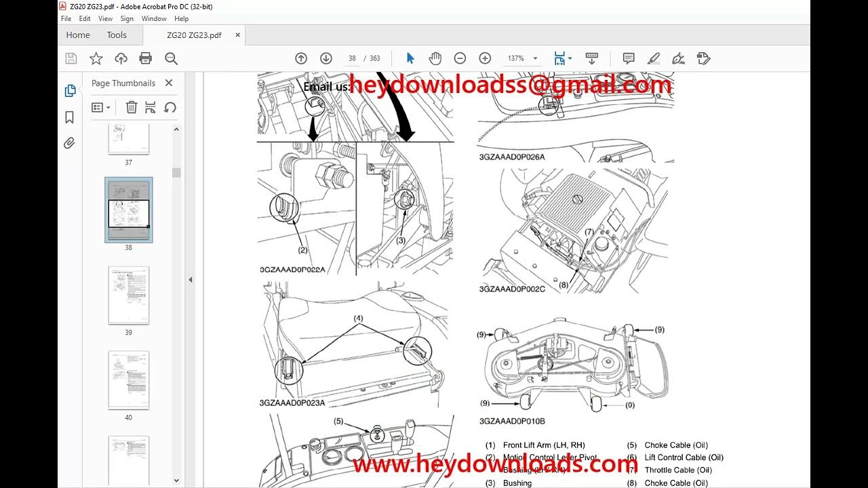Image resolution: width=868 pixels, height=488 pixels.
Task: Click thumbnails scrollbar down arrow
Action: point(176,481)
